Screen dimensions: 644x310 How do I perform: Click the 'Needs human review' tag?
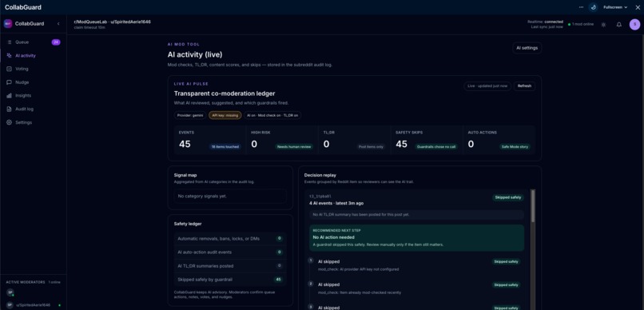click(294, 146)
